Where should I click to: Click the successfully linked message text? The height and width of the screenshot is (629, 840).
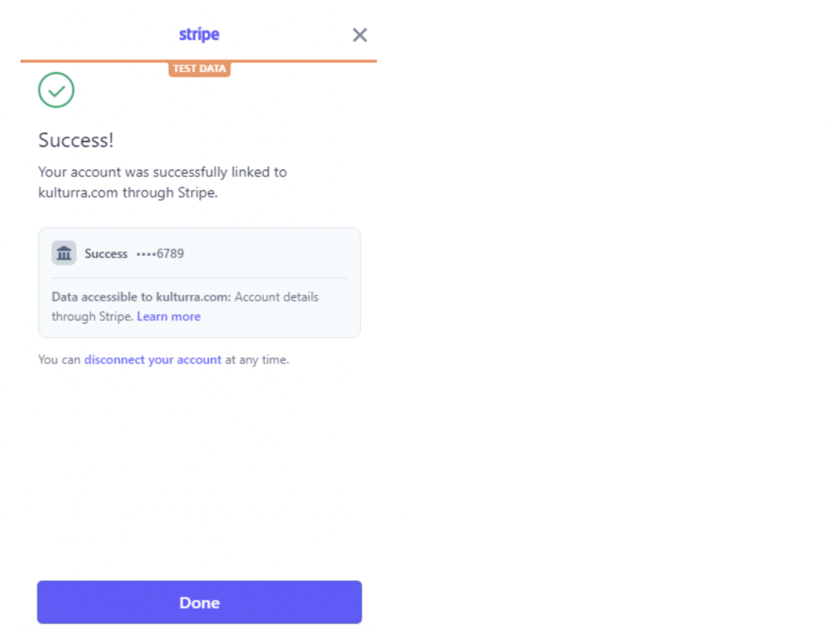[x=162, y=172]
